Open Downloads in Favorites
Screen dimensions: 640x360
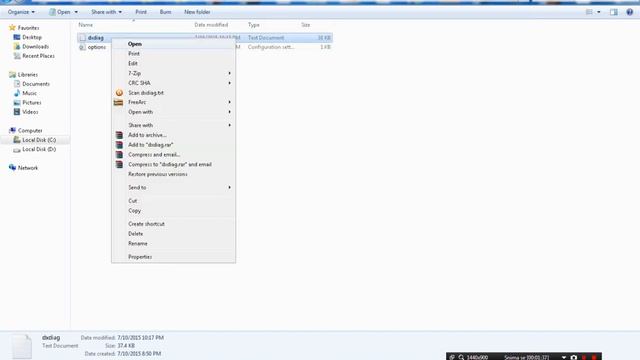pyautogui.click(x=36, y=47)
